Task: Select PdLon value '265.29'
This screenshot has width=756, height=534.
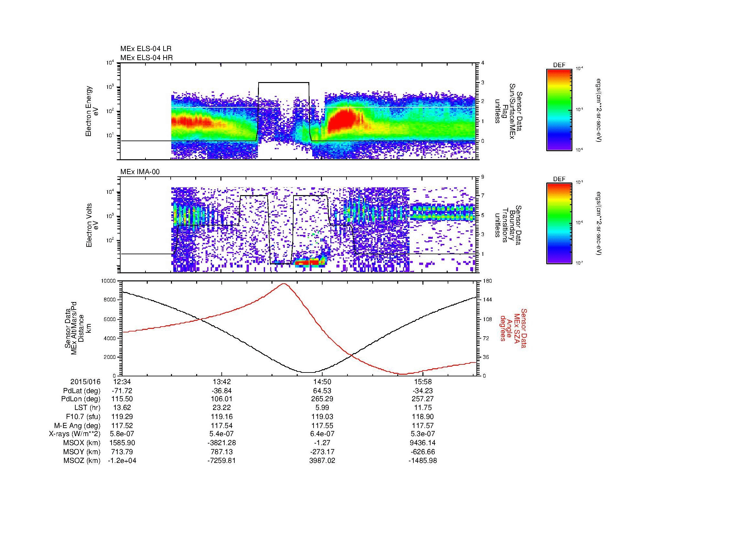Action: [322, 399]
